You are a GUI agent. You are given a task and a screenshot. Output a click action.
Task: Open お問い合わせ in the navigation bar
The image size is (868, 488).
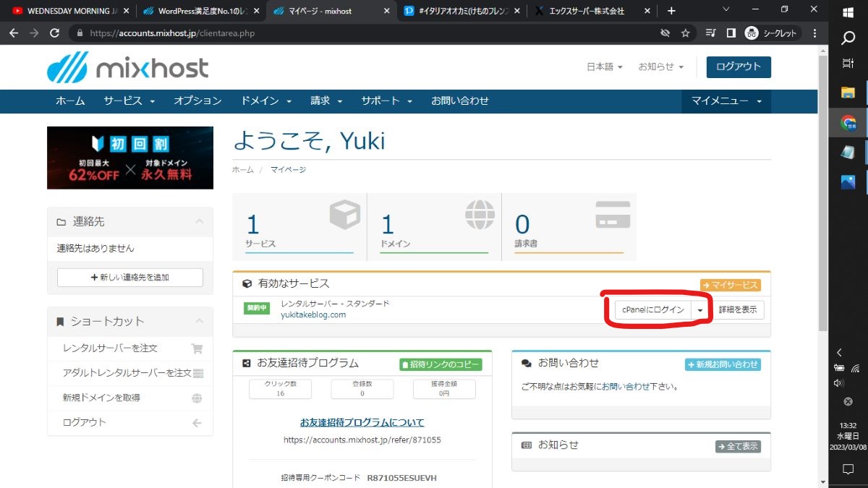pyautogui.click(x=460, y=101)
